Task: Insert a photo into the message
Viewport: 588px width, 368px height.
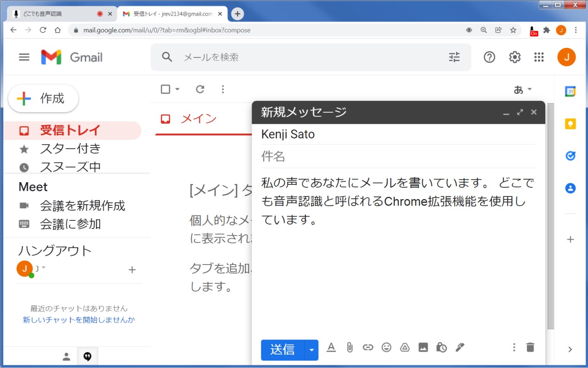Action: 423,348
